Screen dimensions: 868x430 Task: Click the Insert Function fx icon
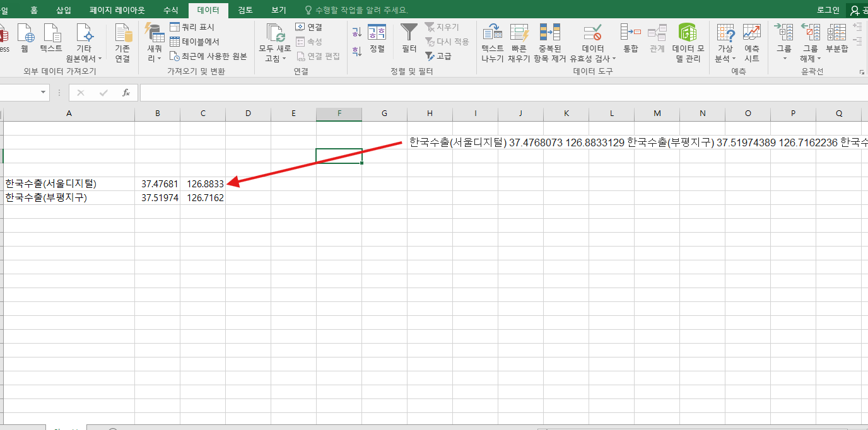pos(126,93)
